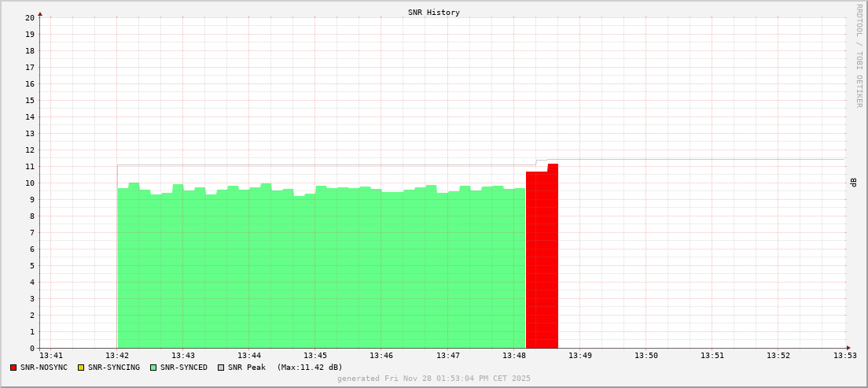Click the 20 value on the y-axis
Image resolution: width=868 pixels, height=388 pixels.
pyautogui.click(x=30, y=17)
